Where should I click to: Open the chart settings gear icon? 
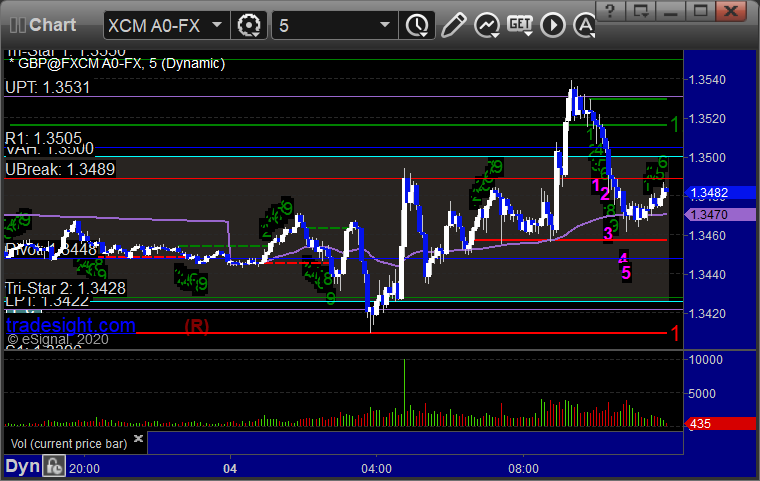249,25
